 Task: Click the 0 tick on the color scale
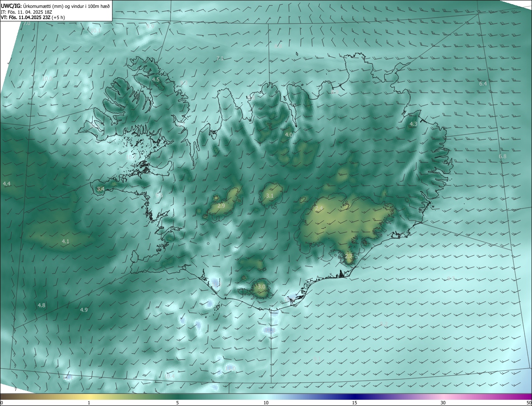(x=2, y=403)
